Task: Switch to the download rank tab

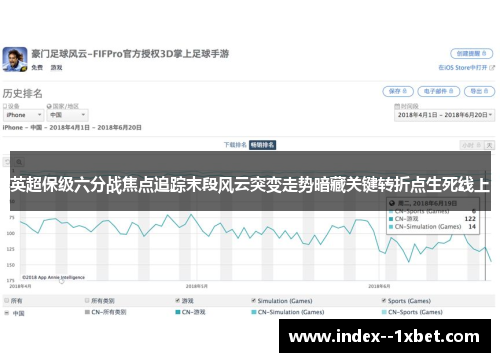Action: (x=235, y=145)
